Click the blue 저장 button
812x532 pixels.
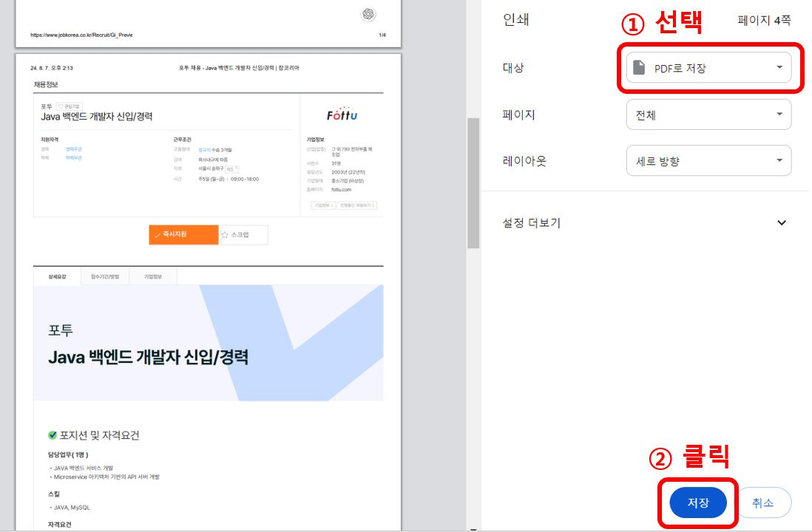(x=697, y=502)
